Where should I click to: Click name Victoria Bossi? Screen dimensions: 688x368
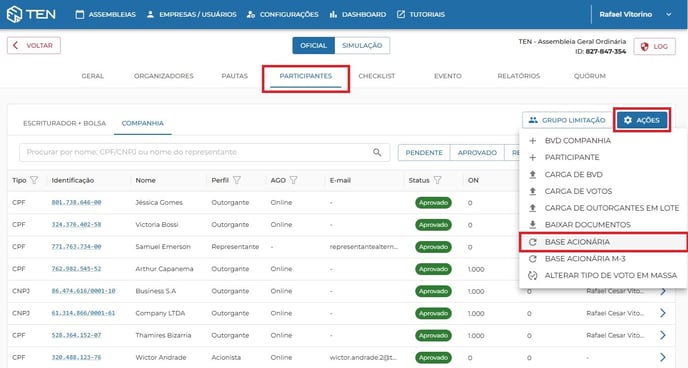(157, 225)
